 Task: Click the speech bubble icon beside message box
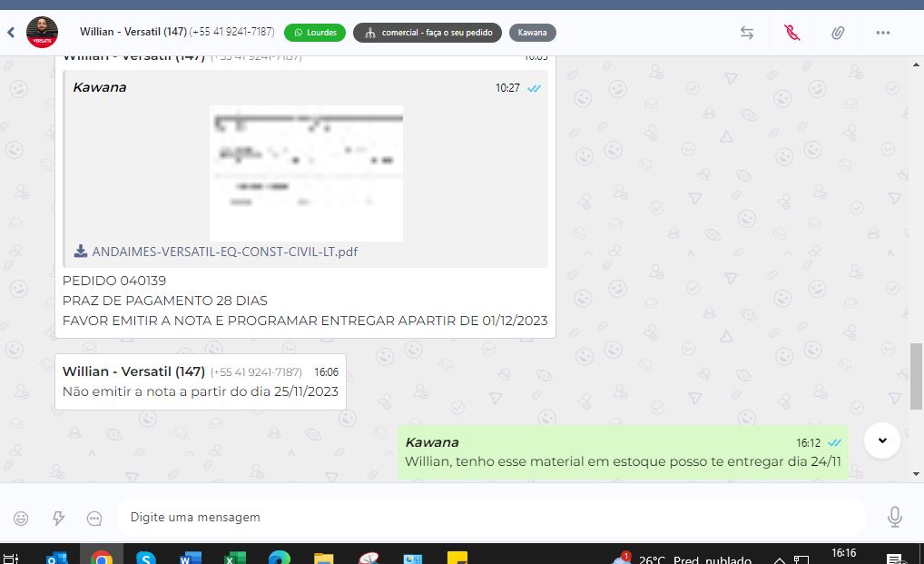point(94,518)
